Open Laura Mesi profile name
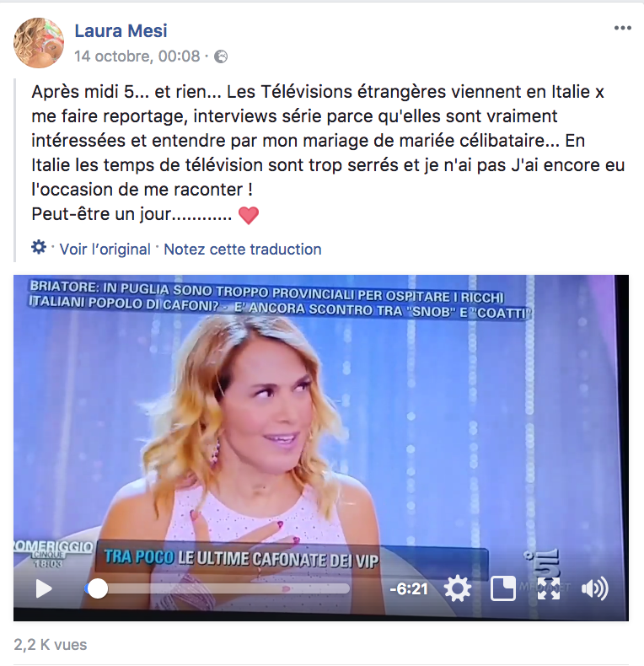The image size is (644, 666). 121,31
